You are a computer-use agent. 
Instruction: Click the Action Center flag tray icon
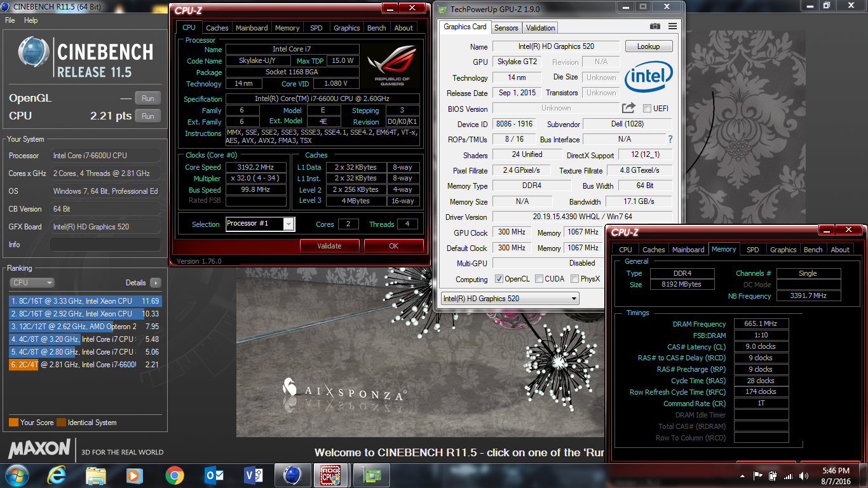click(x=758, y=476)
